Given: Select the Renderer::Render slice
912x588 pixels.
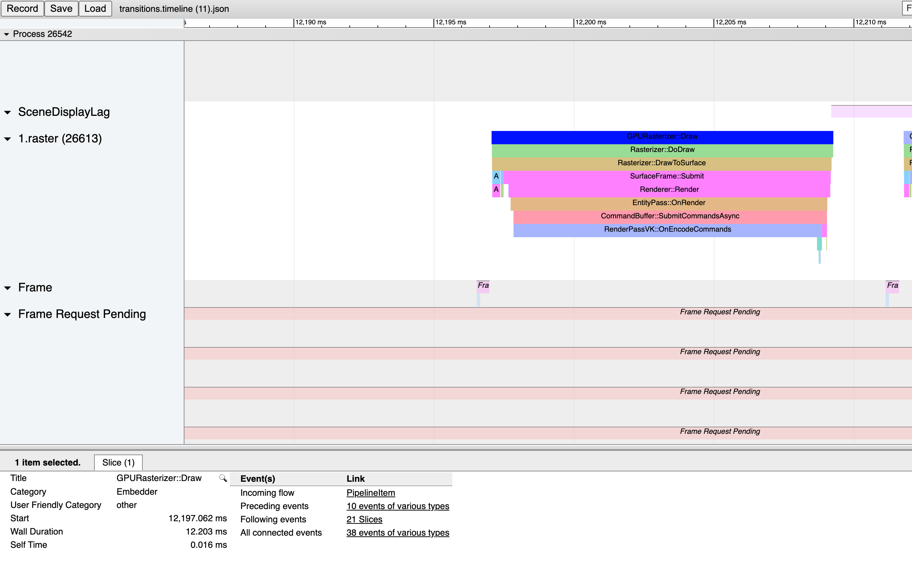Looking at the screenshot, I should pyautogui.click(x=669, y=189).
